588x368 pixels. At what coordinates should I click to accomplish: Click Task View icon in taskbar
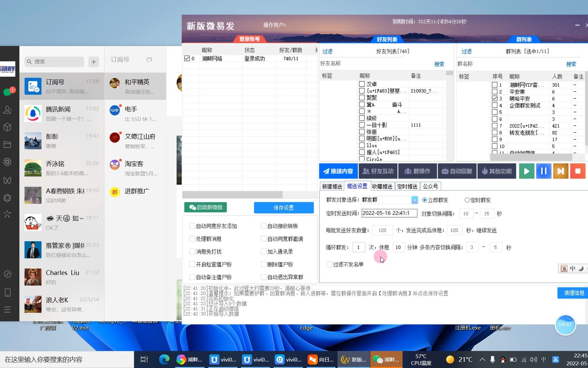tap(144, 359)
